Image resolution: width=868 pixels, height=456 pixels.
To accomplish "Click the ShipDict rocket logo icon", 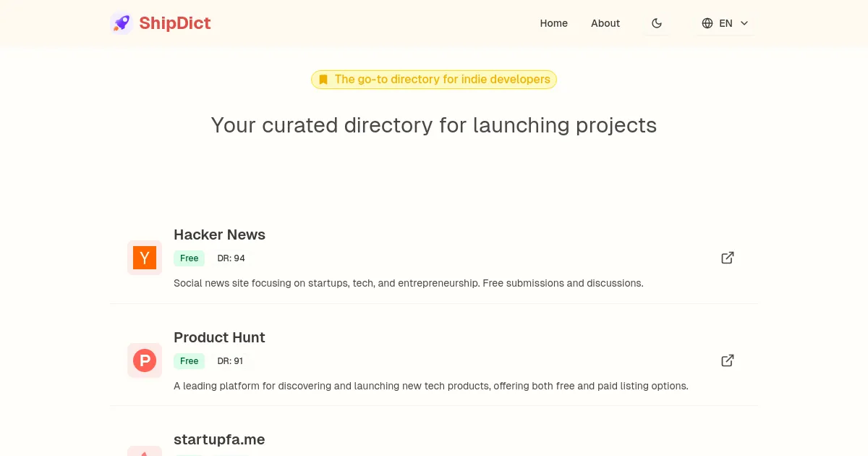I will tap(122, 23).
